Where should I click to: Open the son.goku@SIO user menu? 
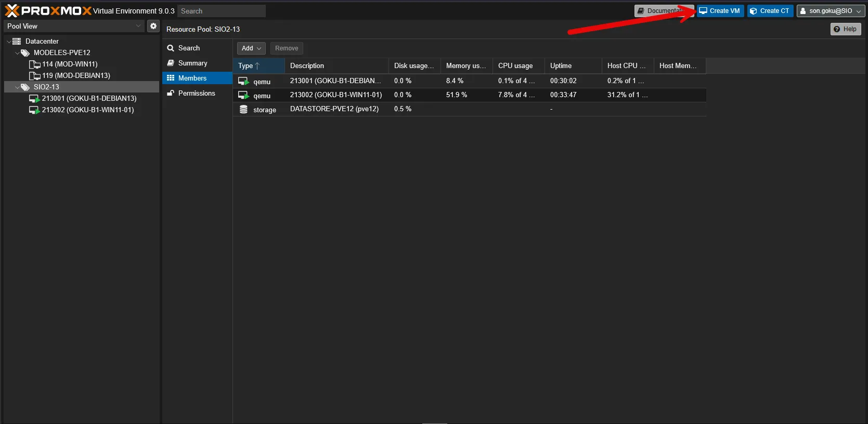click(830, 11)
